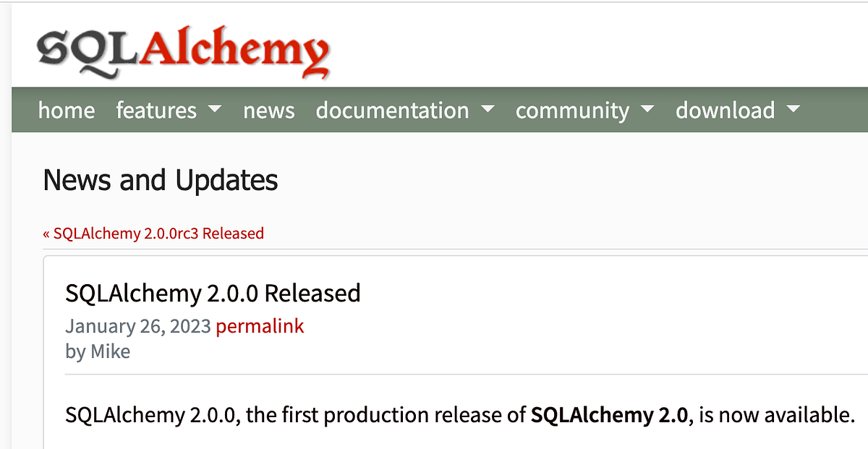This screenshot has height=449, width=868.
Task: Open the documentation dropdown chevron
Action: point(488,110)
